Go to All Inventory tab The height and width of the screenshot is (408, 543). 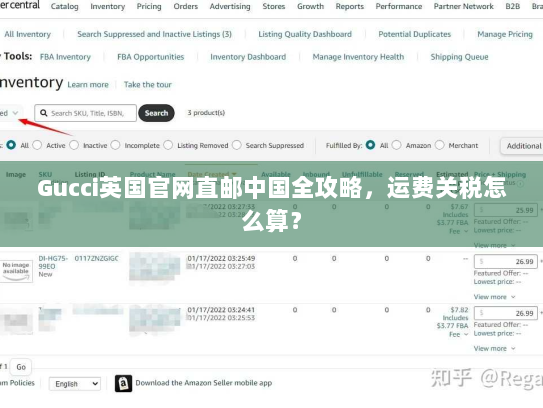coord(27,34)
